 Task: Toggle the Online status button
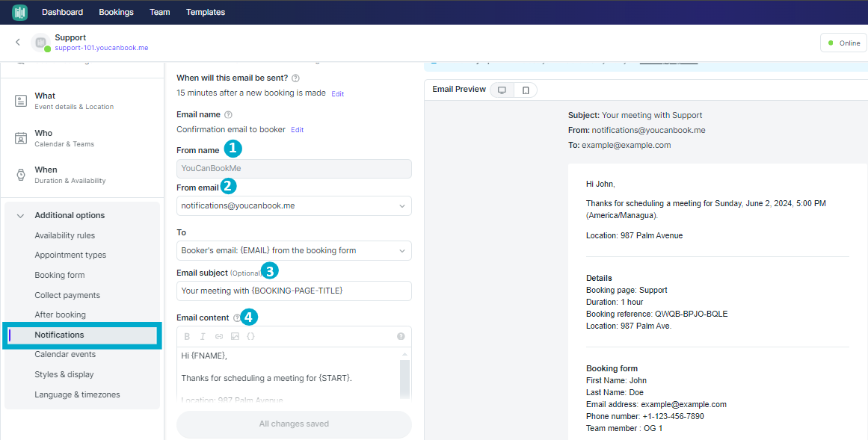point(843,43)
